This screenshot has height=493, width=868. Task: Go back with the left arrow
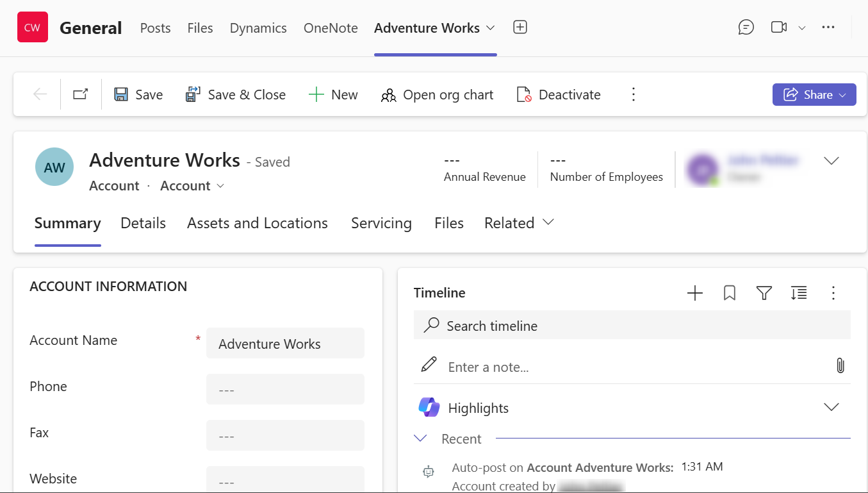(x=40, y=94)
